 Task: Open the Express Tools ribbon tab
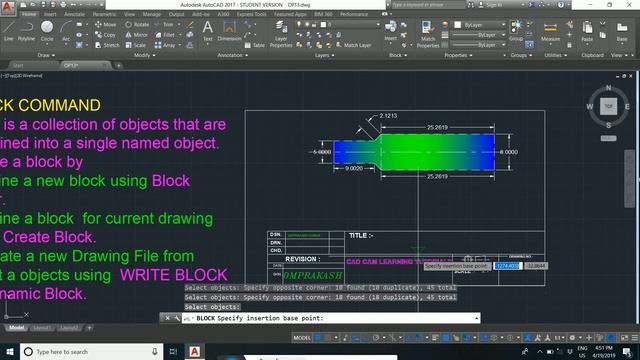pyautogui.click(x=251, y=14)
